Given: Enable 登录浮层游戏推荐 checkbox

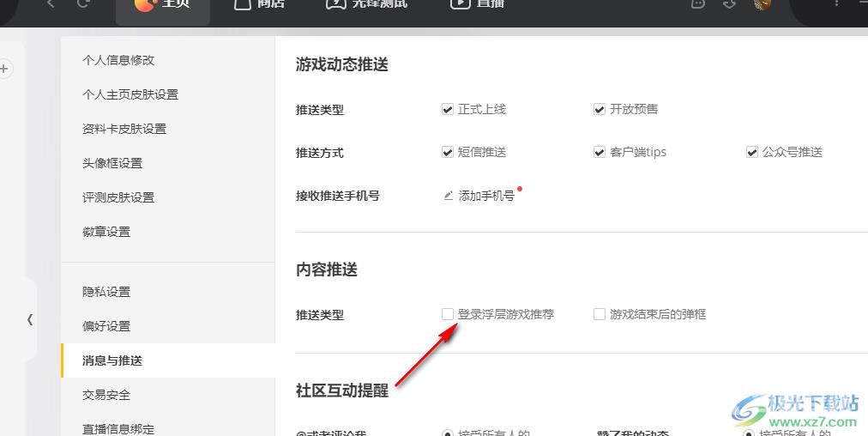Looking at the screenshot, I should pyautogui.click(x=447, y=314).
